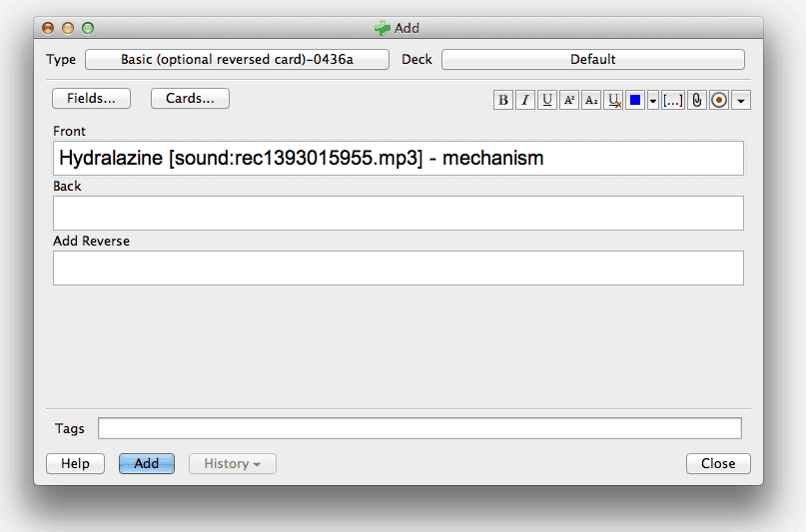
Task: Apply superscript formatting
Action: [x=569, y=100]
